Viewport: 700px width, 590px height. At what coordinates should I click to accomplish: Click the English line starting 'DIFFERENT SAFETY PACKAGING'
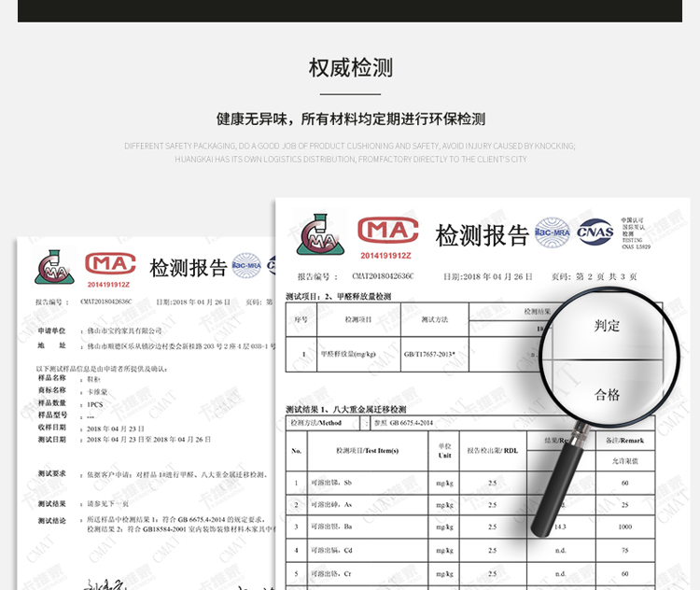(350, 146)
